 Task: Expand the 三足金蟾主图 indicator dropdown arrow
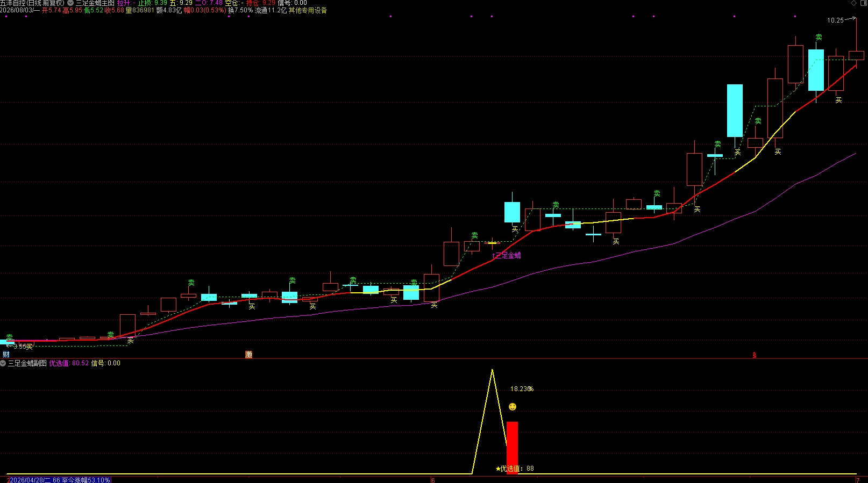point(70,3)
